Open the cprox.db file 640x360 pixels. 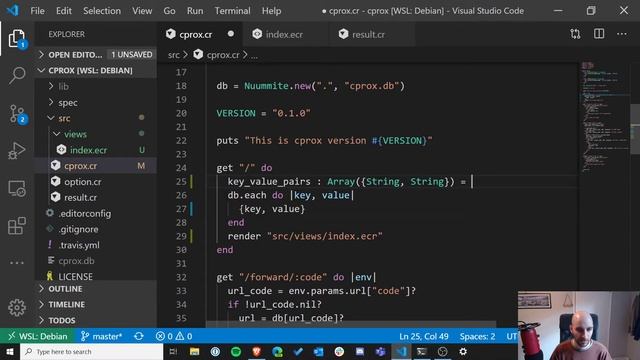pos(96,261)
